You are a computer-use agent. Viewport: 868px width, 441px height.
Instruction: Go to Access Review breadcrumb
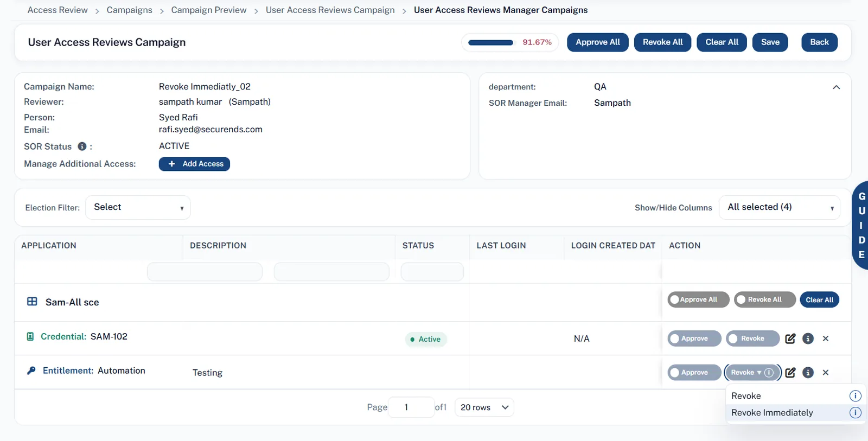pyautogui.click(x=58, y=10)
